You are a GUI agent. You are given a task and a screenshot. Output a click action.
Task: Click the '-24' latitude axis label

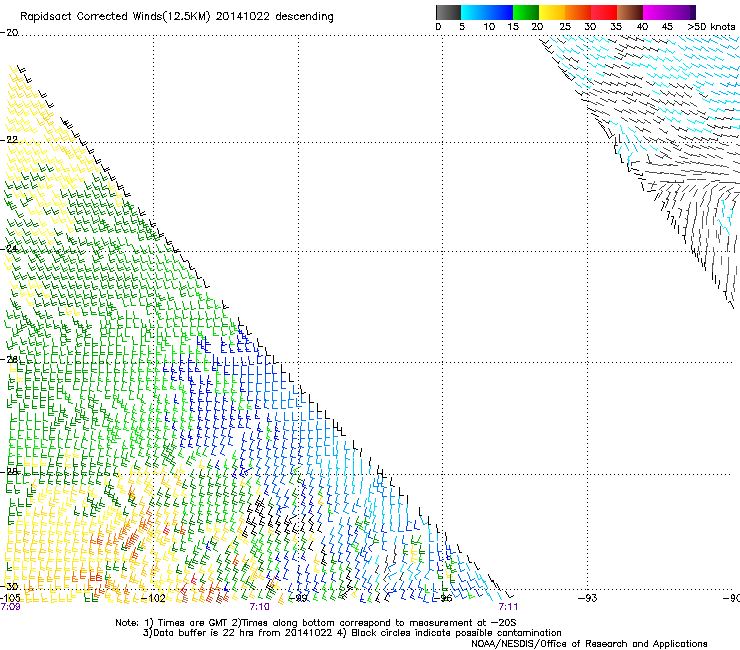click(x=9, y=248)
